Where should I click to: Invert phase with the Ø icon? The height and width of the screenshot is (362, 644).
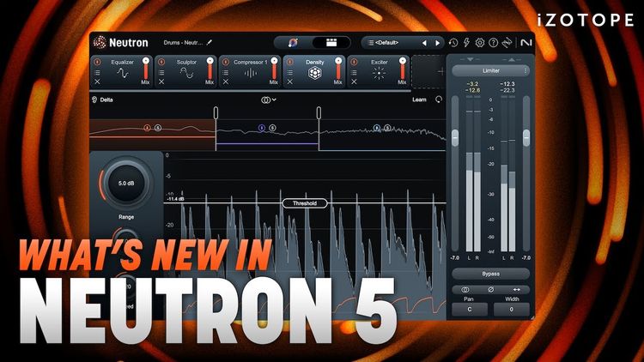point(490,290)
